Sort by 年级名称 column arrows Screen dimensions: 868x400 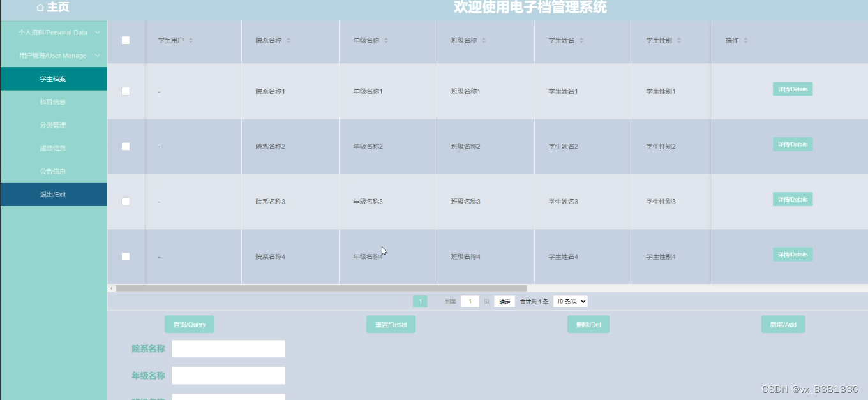click(x=386, y=40)
